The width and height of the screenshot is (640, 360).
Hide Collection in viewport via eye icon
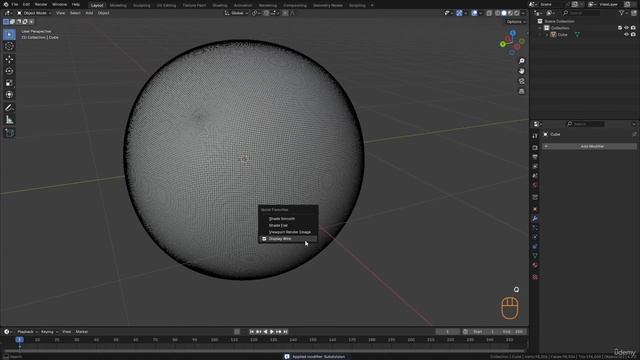627,28
